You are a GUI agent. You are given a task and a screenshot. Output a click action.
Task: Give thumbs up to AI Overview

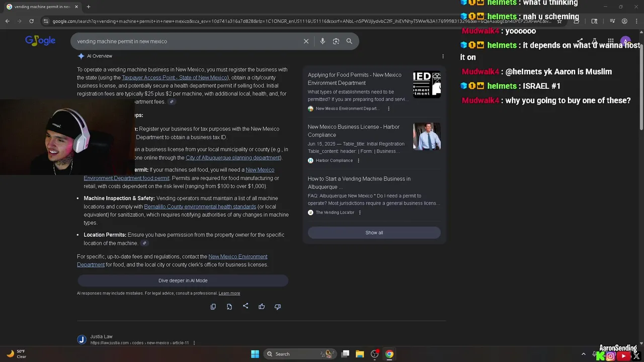[x=262, y=307]
